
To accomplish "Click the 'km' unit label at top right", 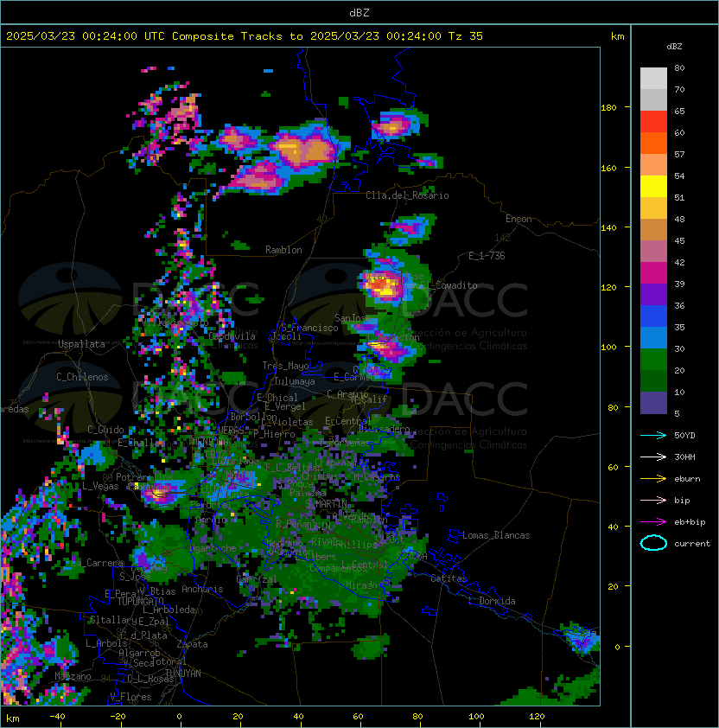I will coord(617,36).
